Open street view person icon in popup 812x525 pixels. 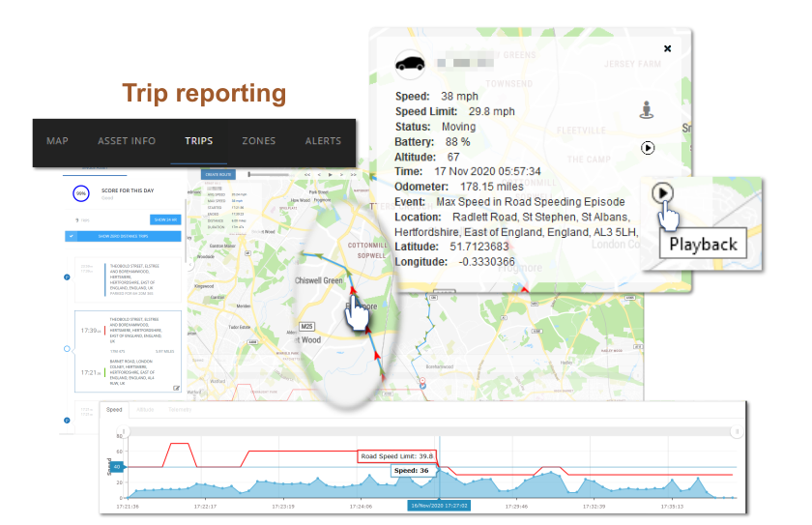pyautogui.click(x=647, y=110)
